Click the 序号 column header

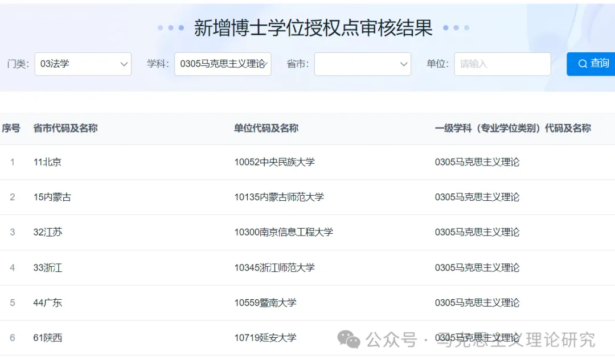11,128
